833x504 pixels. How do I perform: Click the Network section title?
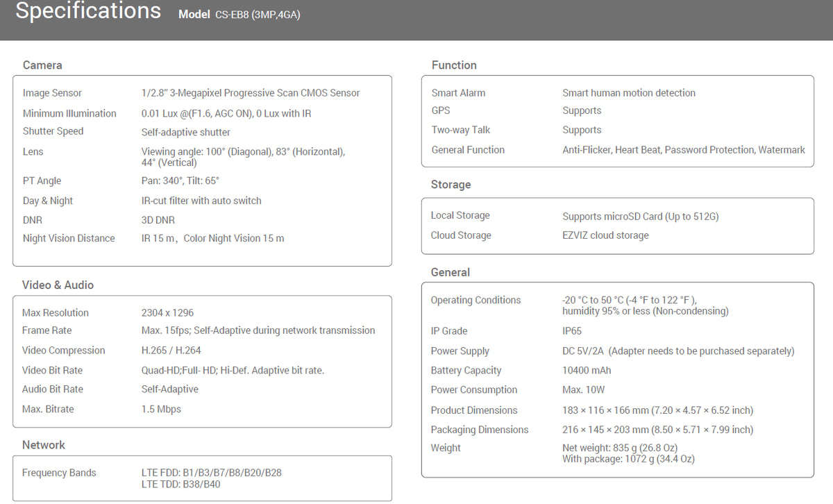[44, 445]
